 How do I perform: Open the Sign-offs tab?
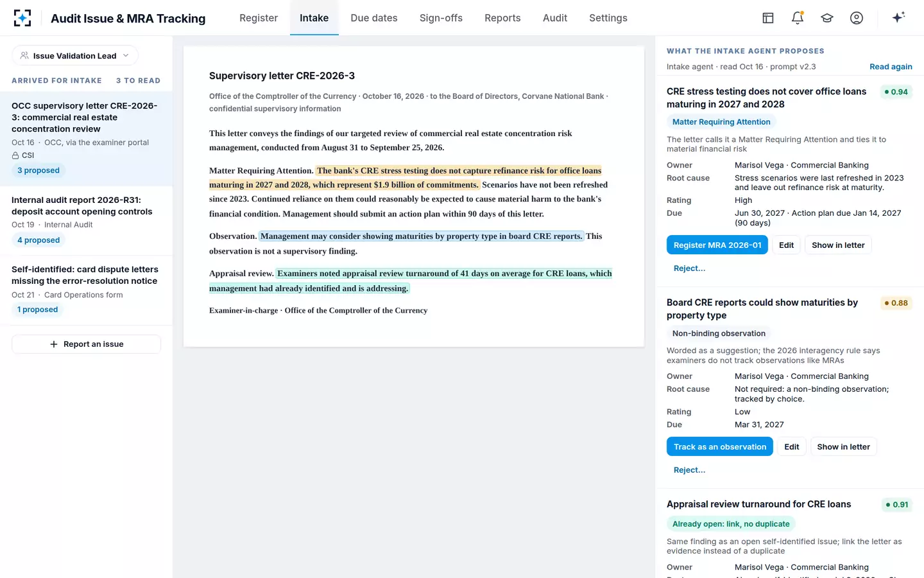click(441, 18)
